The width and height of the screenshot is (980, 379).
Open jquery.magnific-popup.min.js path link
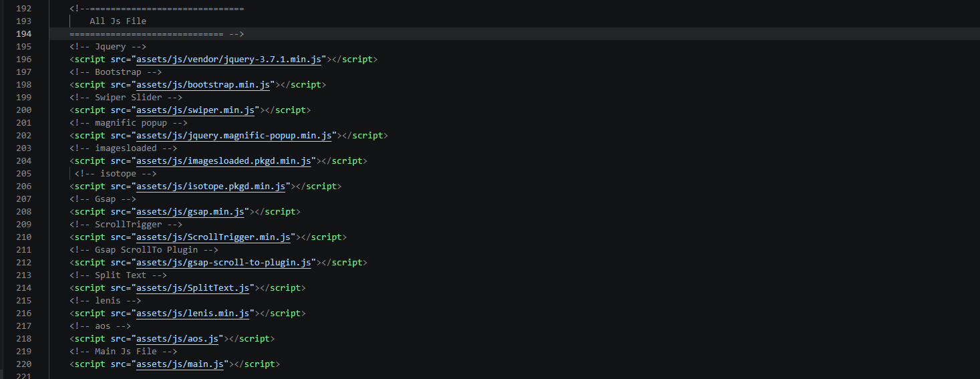(x=234, y=135)
